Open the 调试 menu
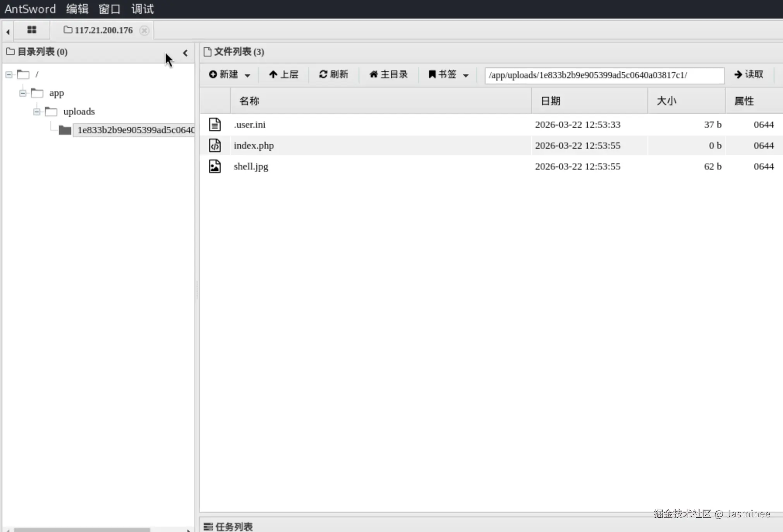This screenshot has height=532, width=783. [143, 9]
